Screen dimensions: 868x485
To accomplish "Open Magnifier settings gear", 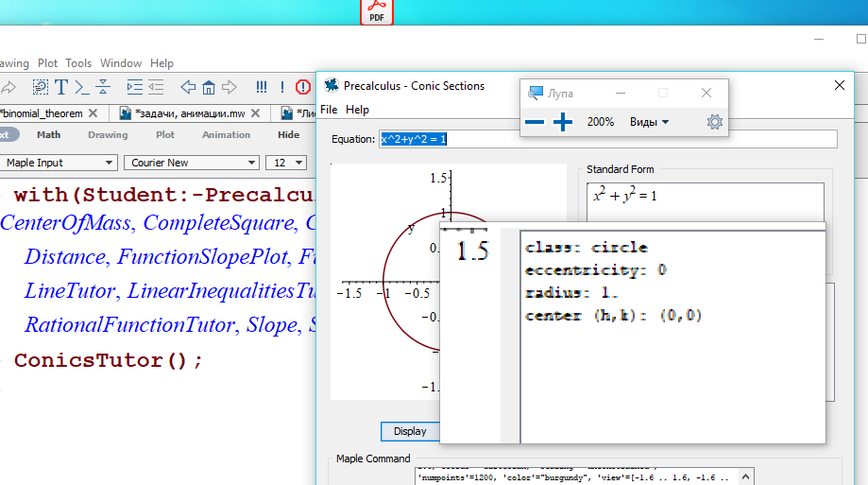I will point(715,122).
